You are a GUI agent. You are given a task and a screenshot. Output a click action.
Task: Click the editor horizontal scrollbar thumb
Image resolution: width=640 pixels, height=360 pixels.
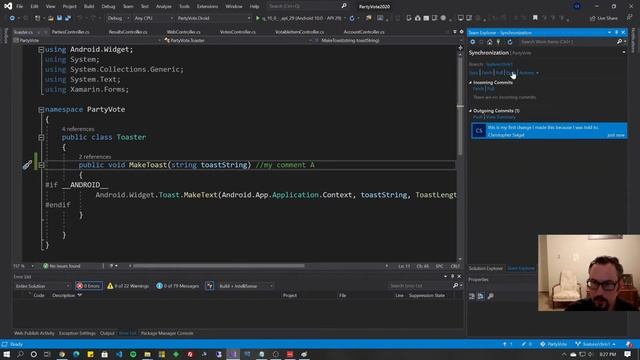point(219,266)
